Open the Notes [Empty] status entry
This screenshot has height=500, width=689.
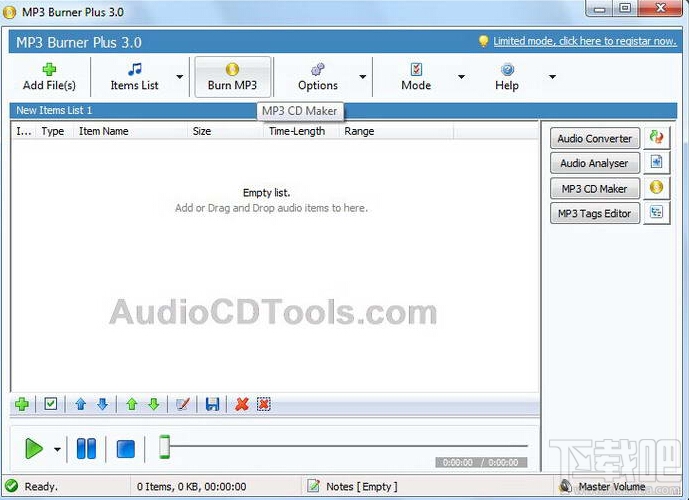pyautogui.click(x=362, y=486)
